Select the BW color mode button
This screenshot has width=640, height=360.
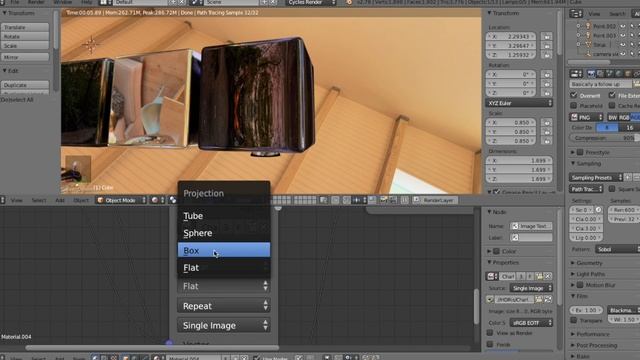(613, 118)
